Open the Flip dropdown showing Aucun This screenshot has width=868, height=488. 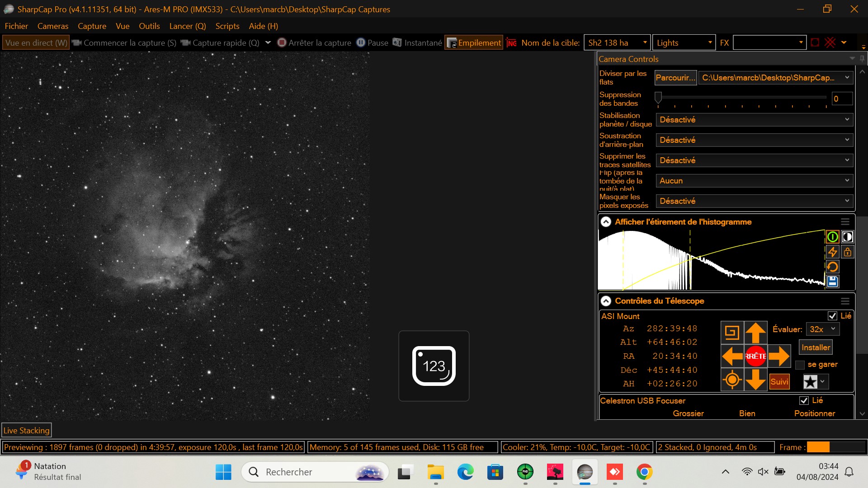pyautogui.click(x=755, y=181)
